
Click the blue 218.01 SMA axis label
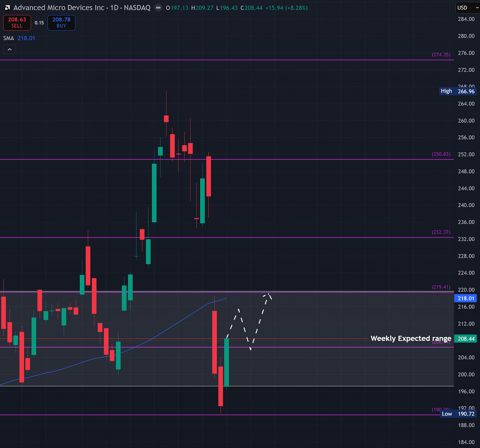click(x=465, y=298)
